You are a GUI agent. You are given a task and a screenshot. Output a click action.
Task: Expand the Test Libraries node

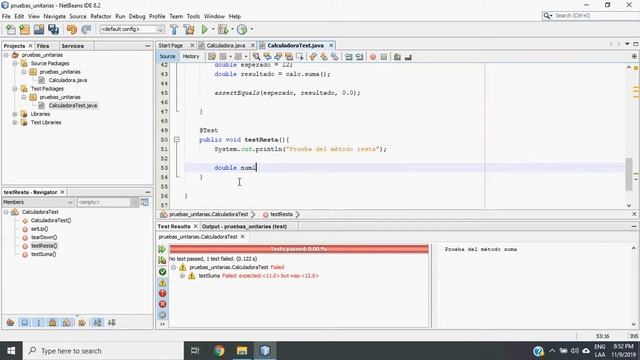[15, 122]
